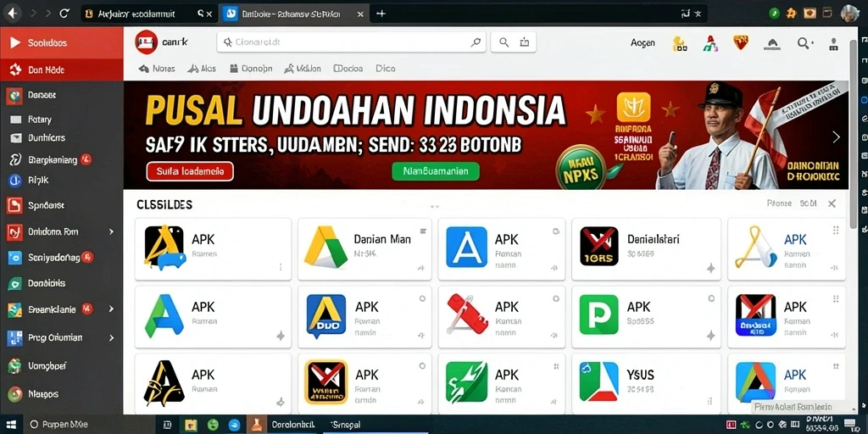Click the Aogen link in header
This screenshot has height=434, width=868.
point(643,43)
